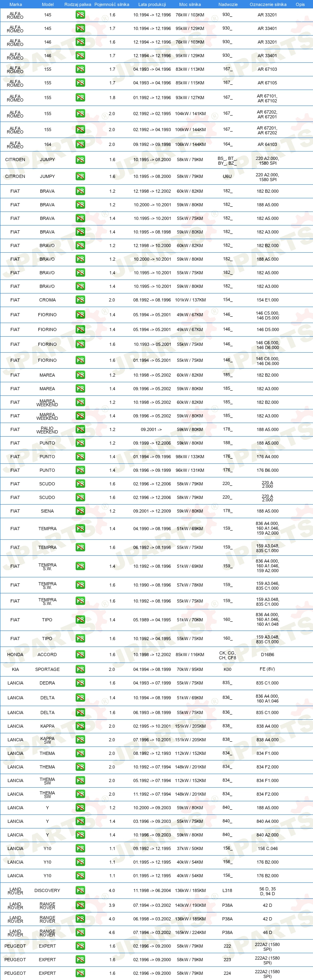Viewport: 313px width, 980px height.
Task: Select the fuel icon in the Peugeot Expert 224 row
Action: 80,973
